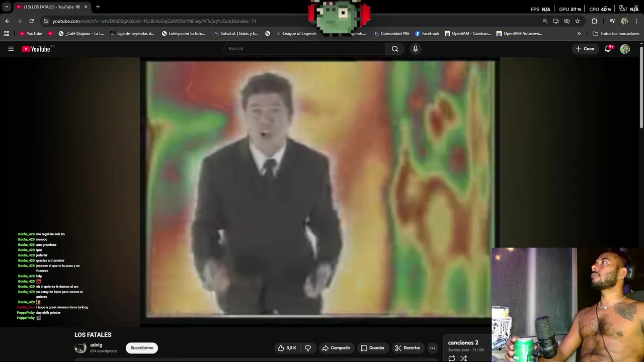Image resolution: width=644 pixels, height=362 pixels.
Task: Open the _Café Quijano bookmark
Action: coord(81,34)
